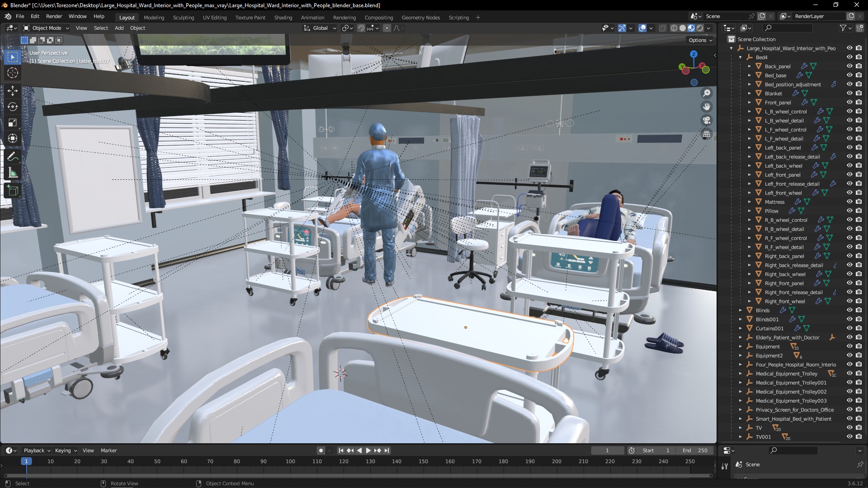Toggle X-ray mode in the viewport header

pyautogui.click(x=662, y=28)
